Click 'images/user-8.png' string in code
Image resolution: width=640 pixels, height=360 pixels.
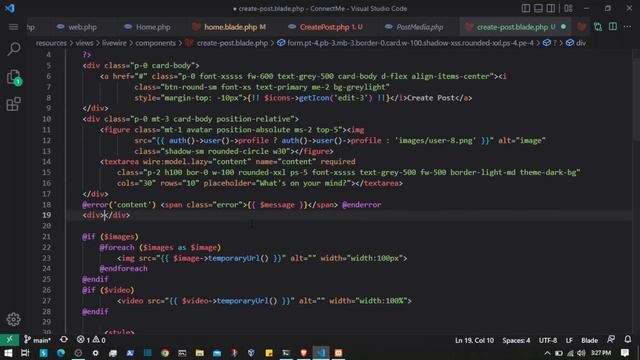pyautogui.click(x=435, y=140)
